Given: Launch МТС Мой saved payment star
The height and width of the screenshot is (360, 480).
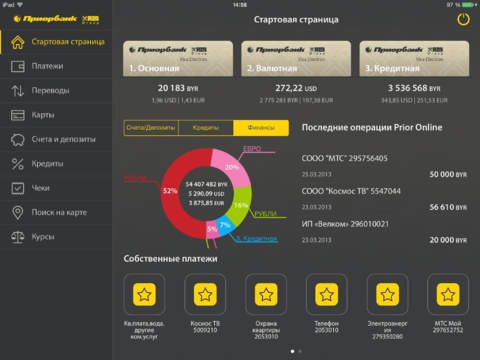Looking at the screenshot, I should tap(448, 294).
